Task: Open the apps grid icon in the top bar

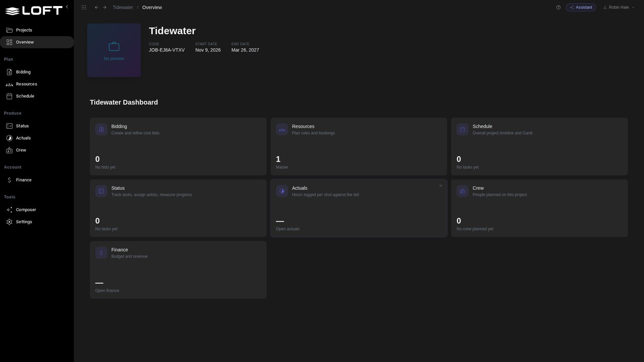Action: [84, 8]
